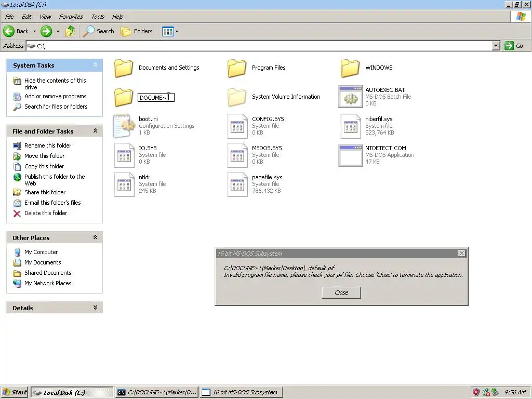Click Move this folder
Image resolution: width=532 pixels, height=399 pixels.
[45, 156]
